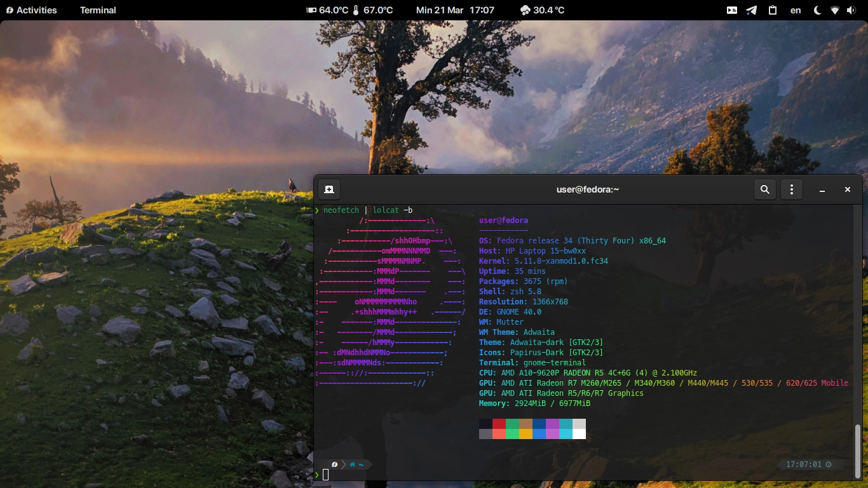868x488 pixels.
Task: Open the volume speaker system menu
Action: point(851,10)
